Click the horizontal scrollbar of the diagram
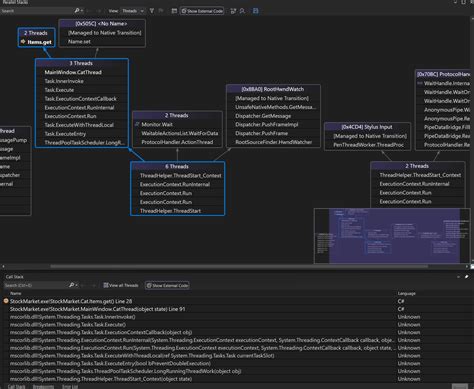The width and height of the screenshot is (474, 389). (239, 266)
